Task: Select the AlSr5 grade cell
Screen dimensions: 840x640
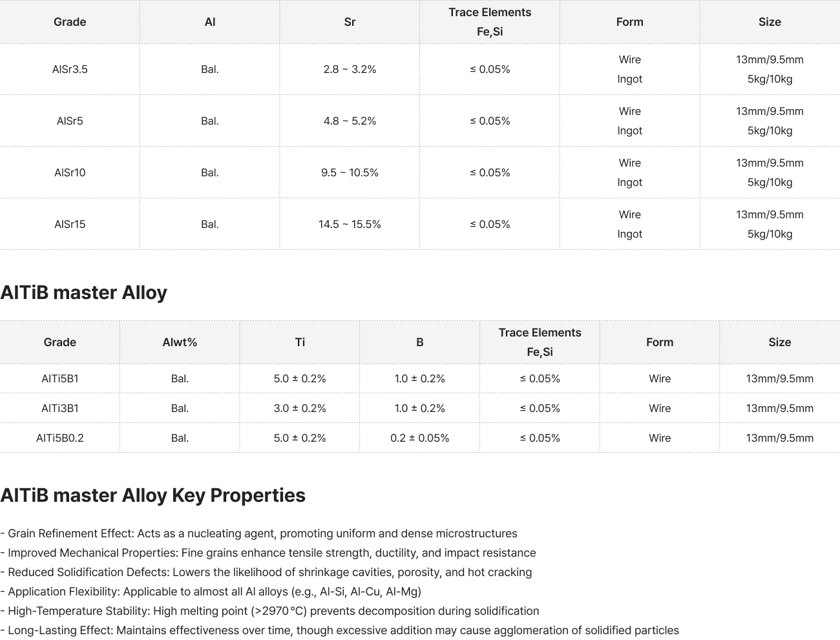Action: [70, 121]
